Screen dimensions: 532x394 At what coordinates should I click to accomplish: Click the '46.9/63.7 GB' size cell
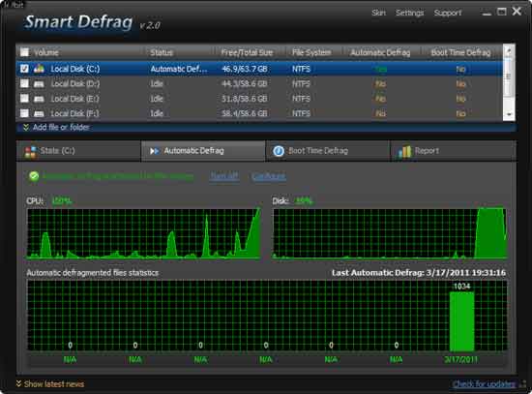click(245, 69)
